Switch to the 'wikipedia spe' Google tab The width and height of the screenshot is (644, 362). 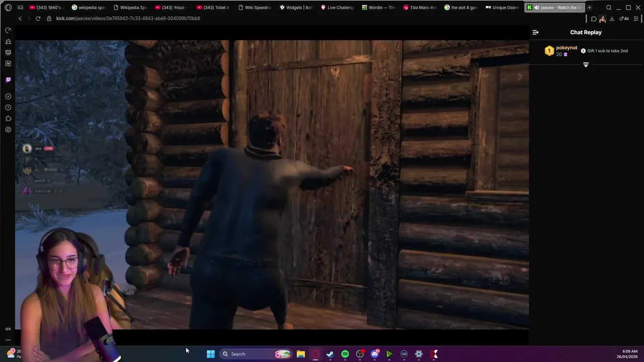[89, 8]
